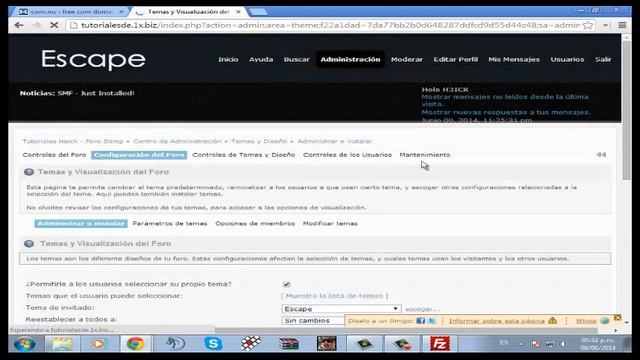Open the Modificar temas sub-tab
640x360 pixels.
330,224
